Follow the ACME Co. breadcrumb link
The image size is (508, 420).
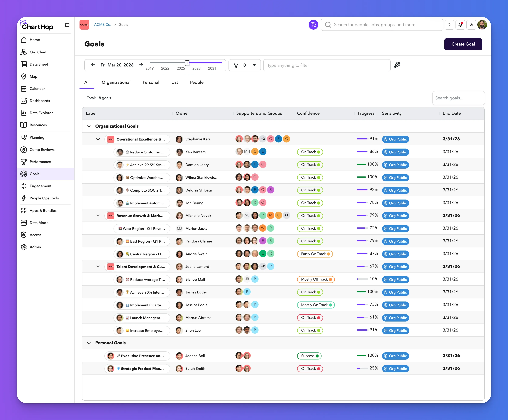102,24
